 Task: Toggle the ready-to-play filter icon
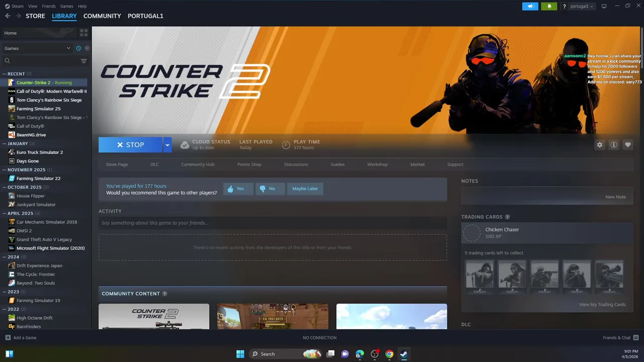(87, 48)
